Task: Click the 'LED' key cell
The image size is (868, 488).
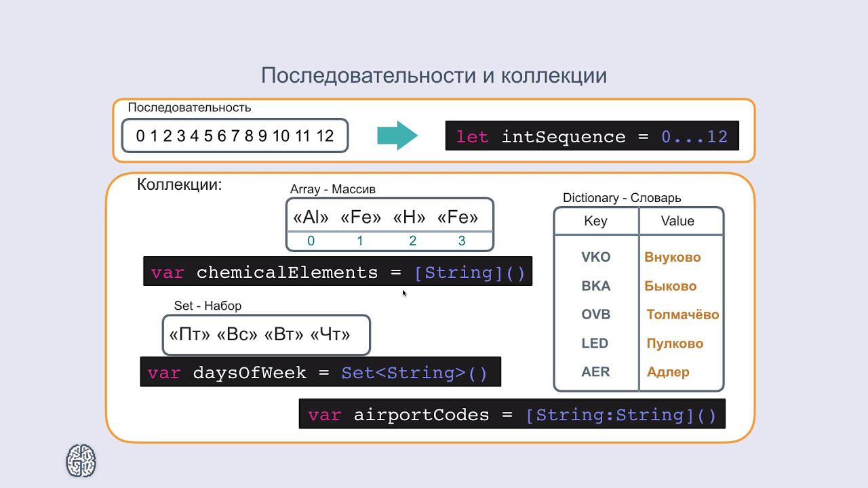Action: [x=595, y=344]
